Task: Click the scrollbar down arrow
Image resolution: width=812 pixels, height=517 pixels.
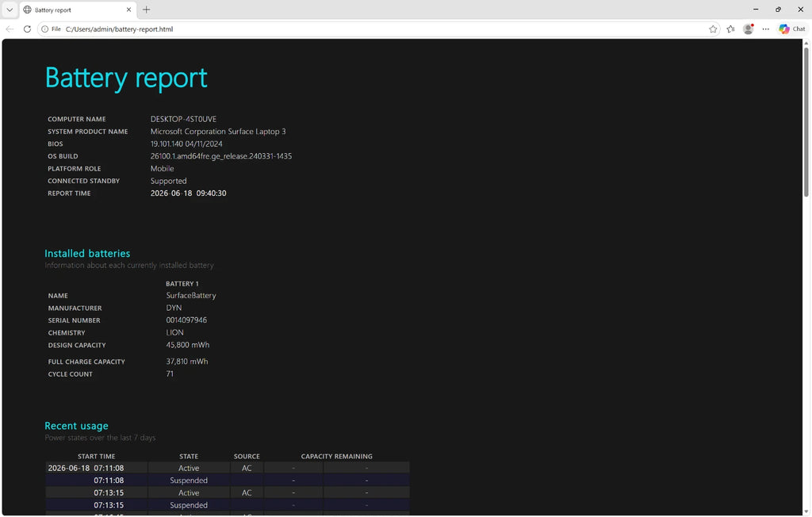Action: coord(806,511)
